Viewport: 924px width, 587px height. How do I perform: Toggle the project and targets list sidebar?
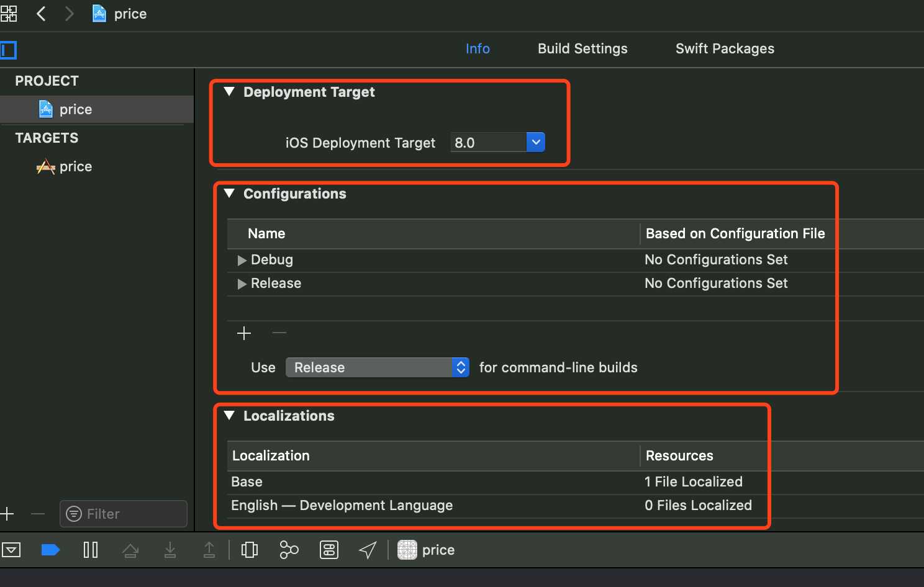pyautogui.click(x=8, y=50)
